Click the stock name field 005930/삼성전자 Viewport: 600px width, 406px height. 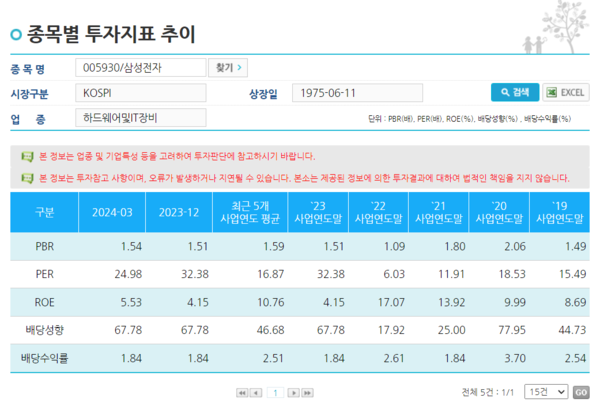pos(140,68)
